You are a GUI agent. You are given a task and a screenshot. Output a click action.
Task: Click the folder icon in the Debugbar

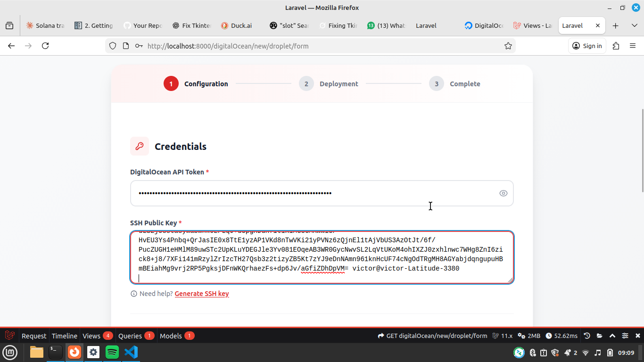(599, 336)
